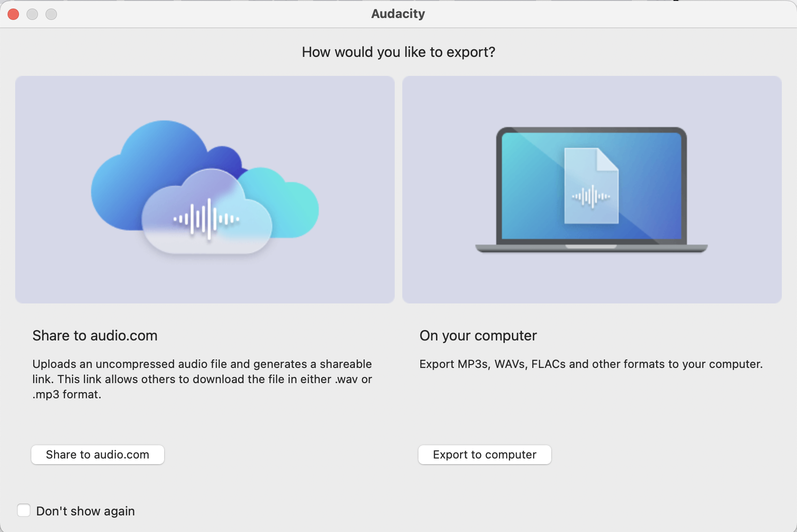Click the "On your computer" section heading
This screenshot has height=532, width=797.
[478, 336]
